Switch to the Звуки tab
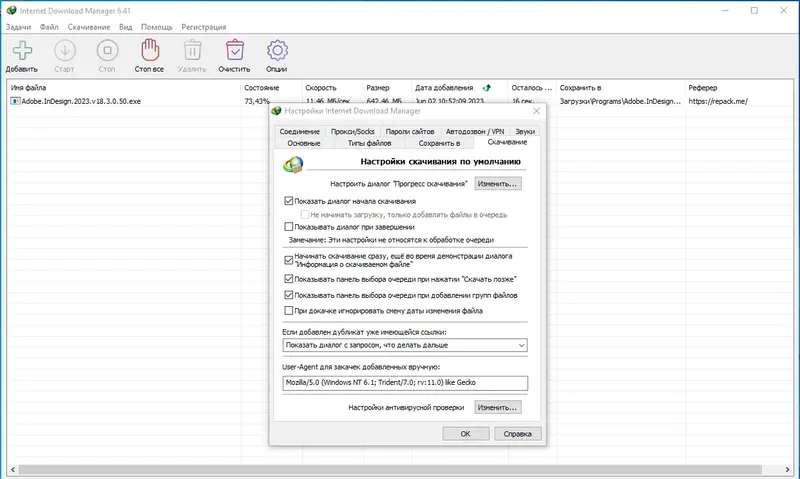800x479 pixels. [525, 132]
